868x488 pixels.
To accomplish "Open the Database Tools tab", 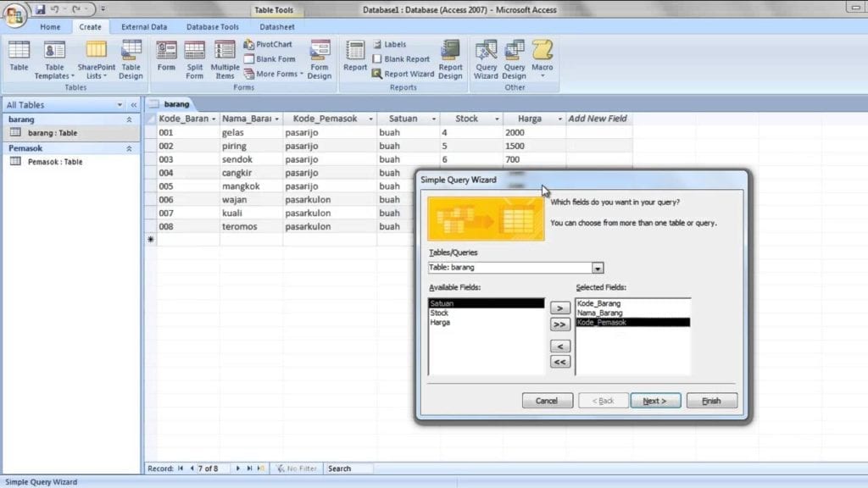I will pos(213,26).
